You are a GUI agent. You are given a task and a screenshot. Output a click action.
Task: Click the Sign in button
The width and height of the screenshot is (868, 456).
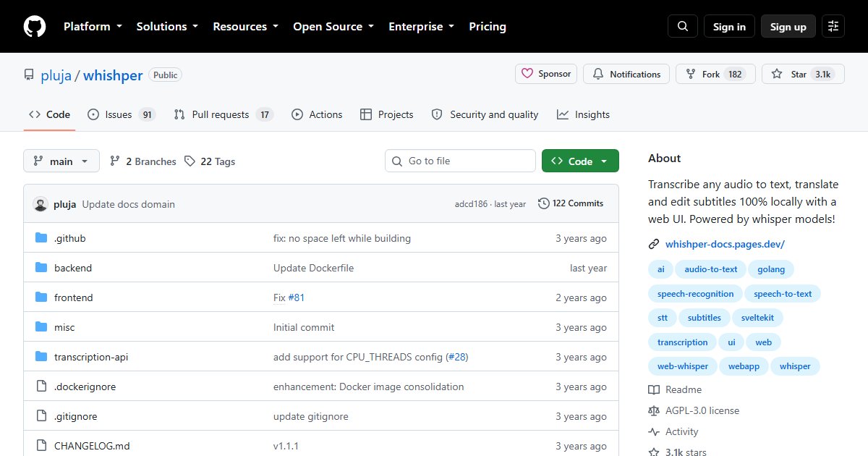pyautogui.click(x=729, y=27)
